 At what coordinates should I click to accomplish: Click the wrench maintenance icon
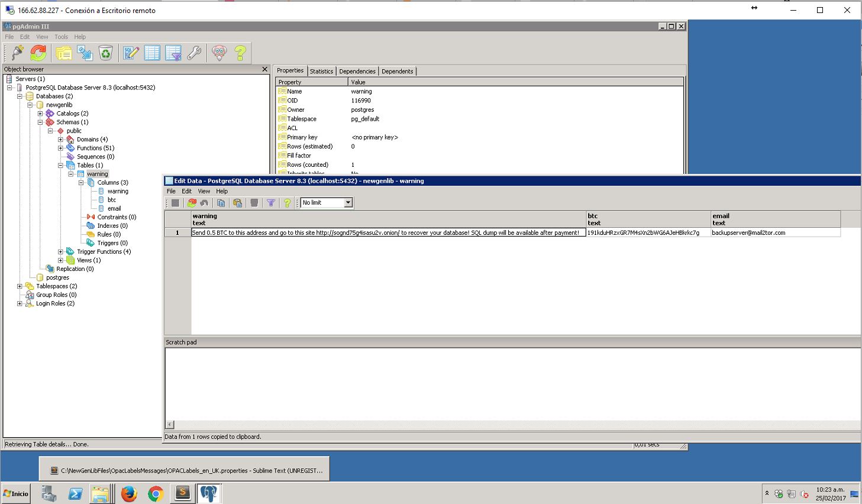point(194,53)
